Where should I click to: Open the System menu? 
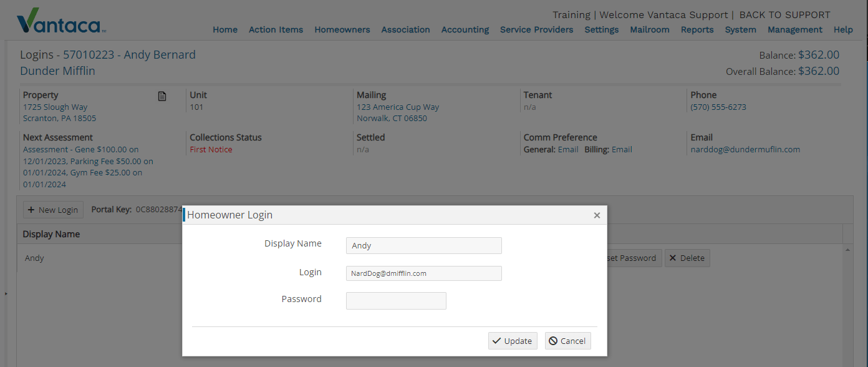pyautogui.click(x=740, y=29)
